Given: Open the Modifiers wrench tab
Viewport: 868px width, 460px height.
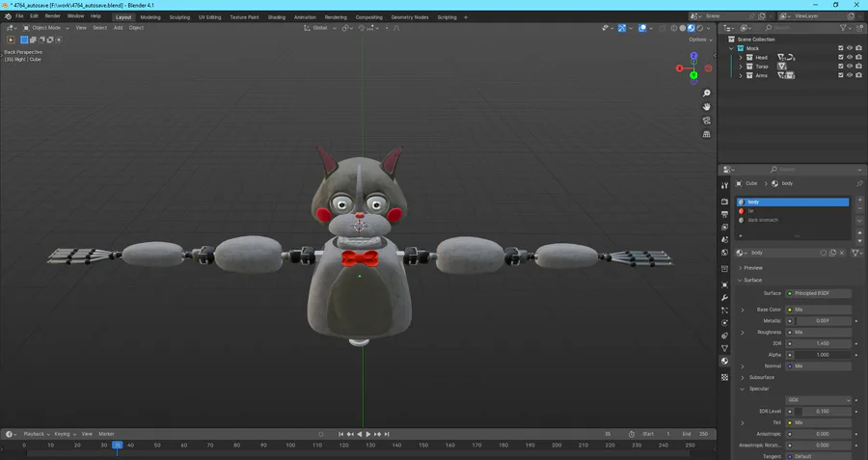Looking at the screenshot, I should 724,298.
